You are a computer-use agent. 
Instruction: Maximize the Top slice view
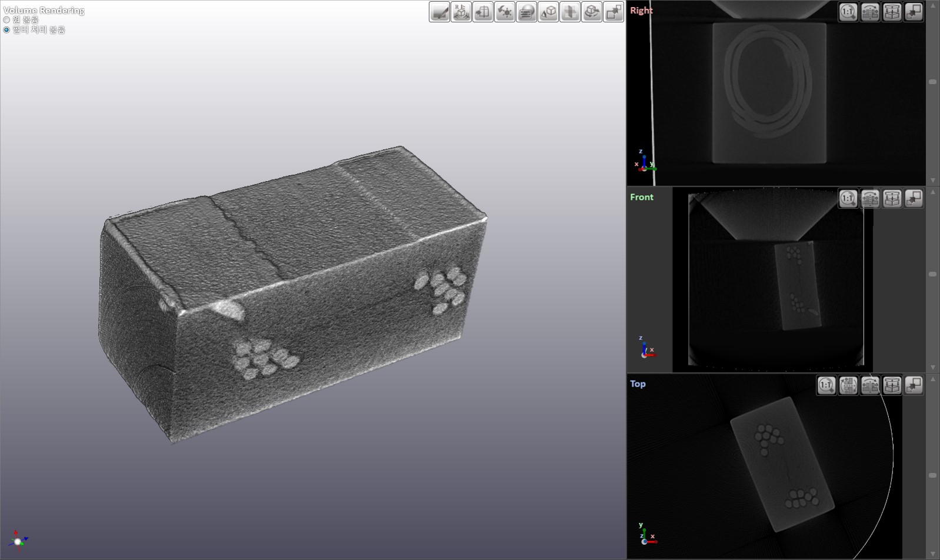pyautogui.click(x=914, y=385)
